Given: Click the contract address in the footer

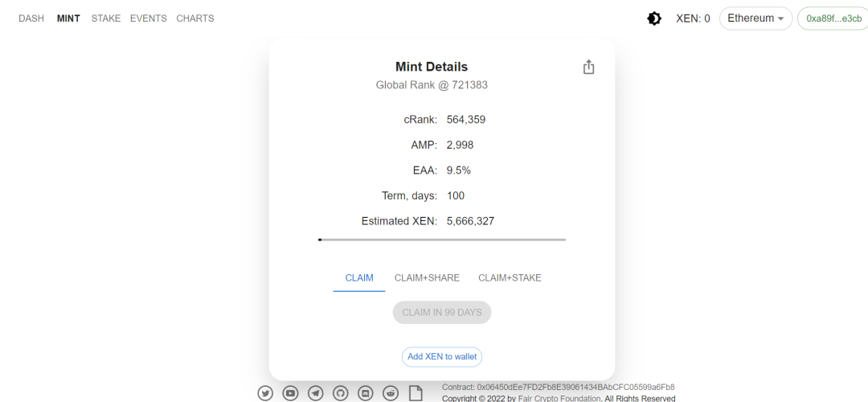Looking at the screenshot, I should (x=575, y=387).
